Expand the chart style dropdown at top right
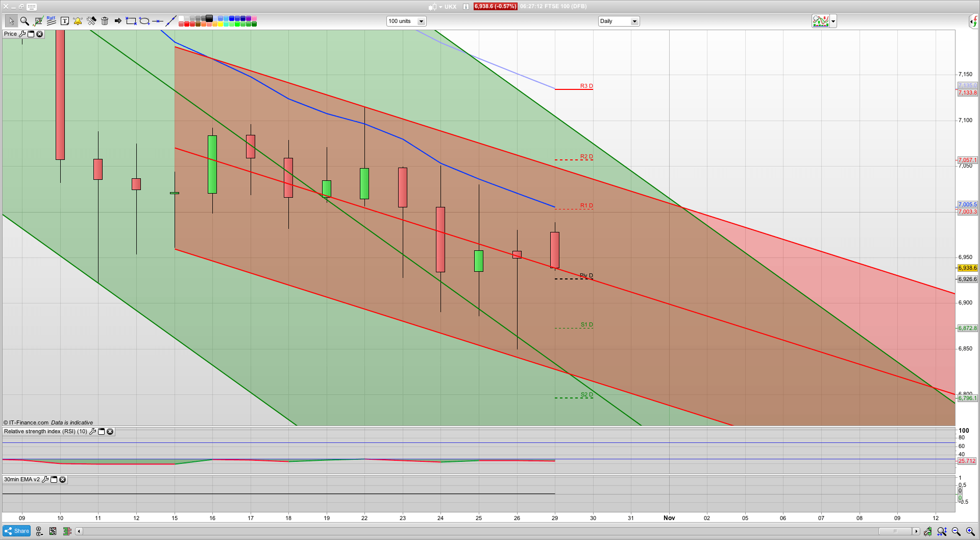This screenshot has height=540, width=980. click(833, 21)
